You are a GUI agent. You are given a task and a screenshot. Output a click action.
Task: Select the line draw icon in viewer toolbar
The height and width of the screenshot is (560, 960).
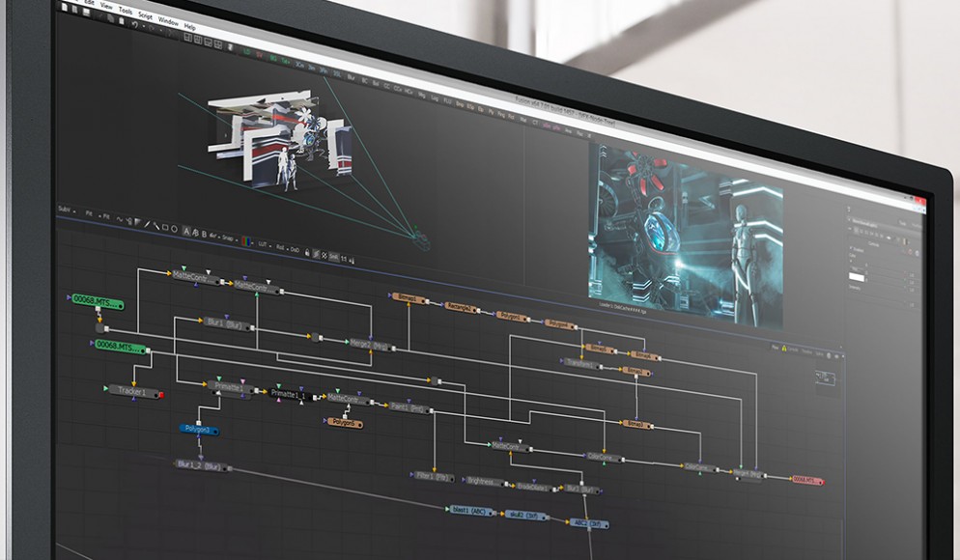tap(147, 223)
